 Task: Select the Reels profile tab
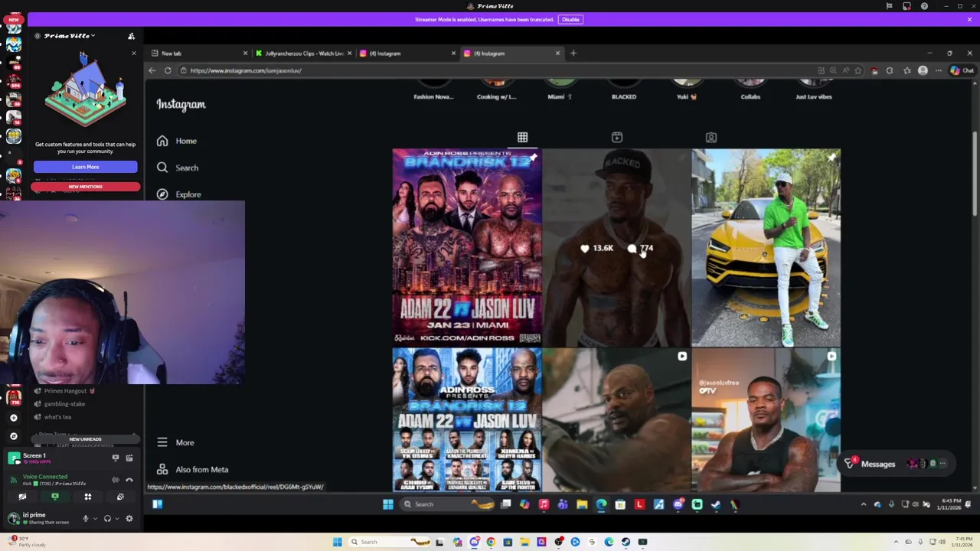click(617, 137)
